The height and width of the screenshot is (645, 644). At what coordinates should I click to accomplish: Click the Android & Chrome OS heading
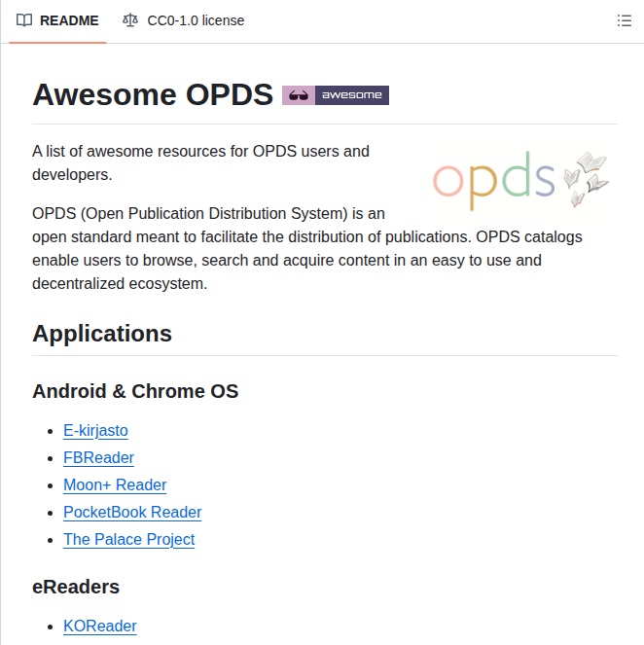(x=135, y=391)
